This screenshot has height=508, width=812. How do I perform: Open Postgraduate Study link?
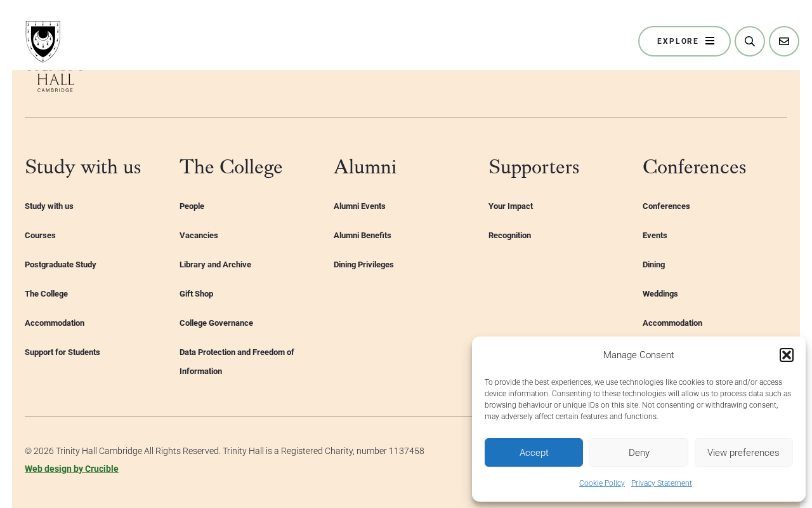click(x=60, y=265)
